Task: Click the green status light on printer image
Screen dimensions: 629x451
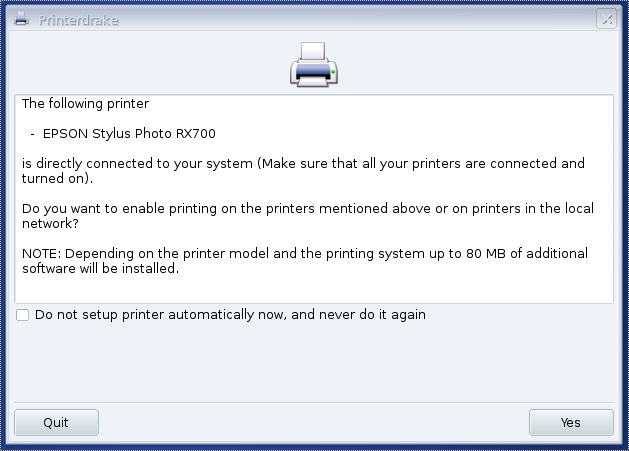Action: (x=333, y=72)
